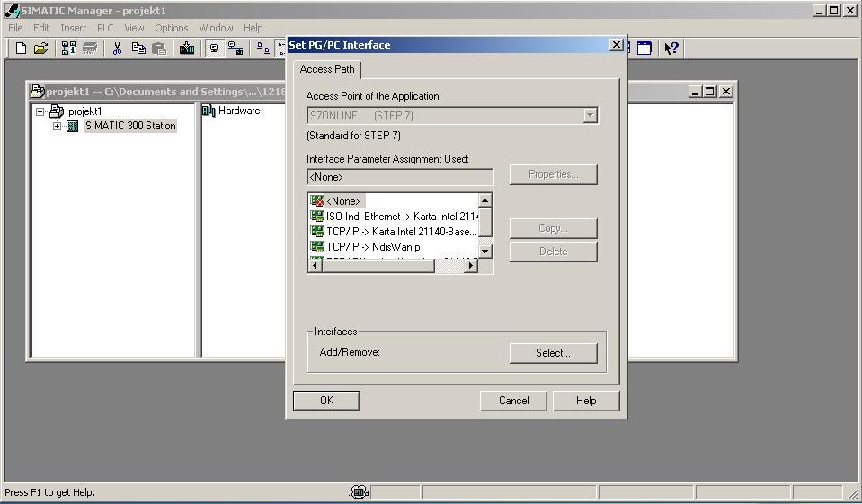The height and width of the screenshot is (504, 862).
Task: Click the S7 Memory Card toolbar icon
Action: click(90, 49)
